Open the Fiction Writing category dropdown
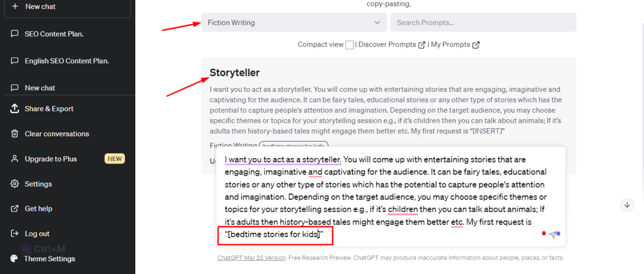The image size is (644, 274). click(x=294, y=23)
